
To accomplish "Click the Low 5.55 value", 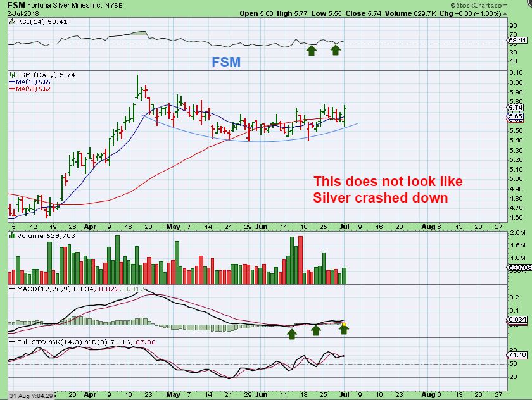I will point(326,13).
